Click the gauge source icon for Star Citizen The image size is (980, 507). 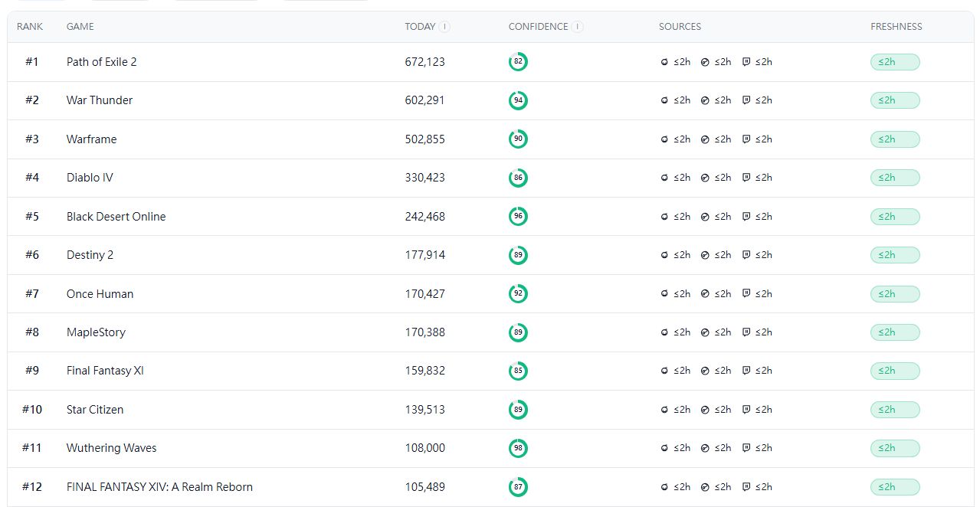tap(705, 410)
